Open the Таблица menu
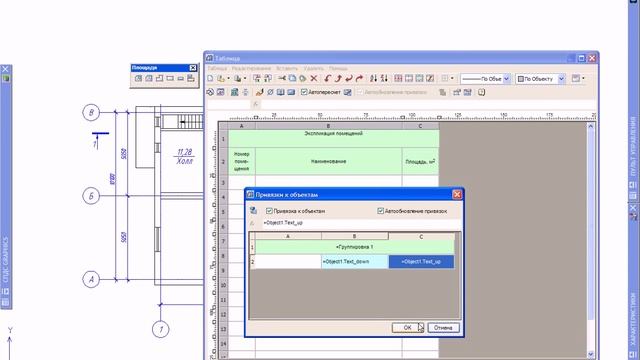Viewport: 640px width, 360px height. [217, 68]
